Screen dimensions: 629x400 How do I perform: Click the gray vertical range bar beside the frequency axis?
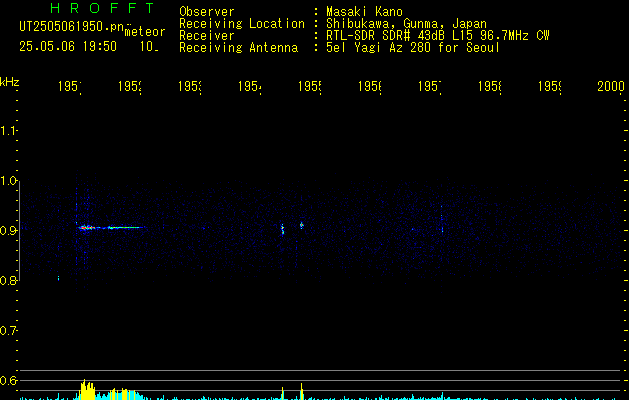pyautogui.click(x=20, y=231)
